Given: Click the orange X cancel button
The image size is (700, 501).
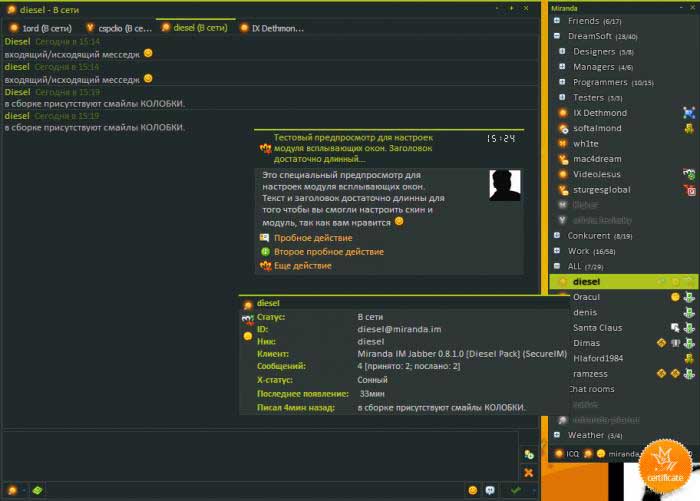Looking at the screenshot, I should click(x=529, y=472).
